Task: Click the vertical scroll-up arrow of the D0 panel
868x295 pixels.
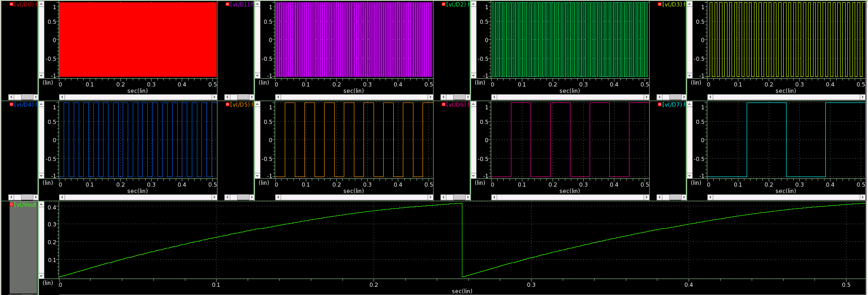Action: [41, 4]
